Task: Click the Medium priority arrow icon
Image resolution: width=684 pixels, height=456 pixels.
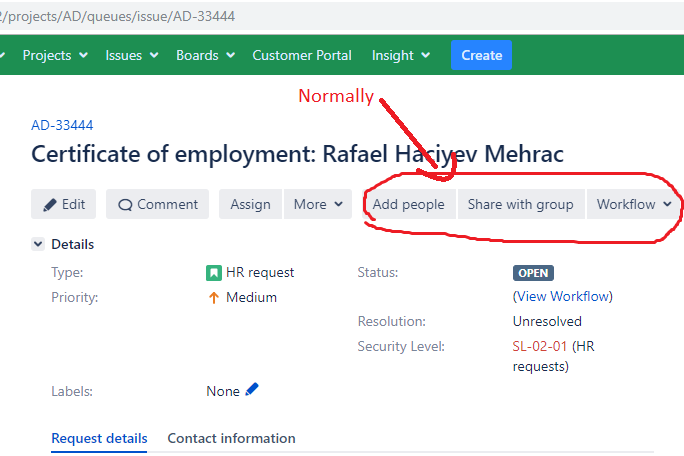Action: (214, 298)
